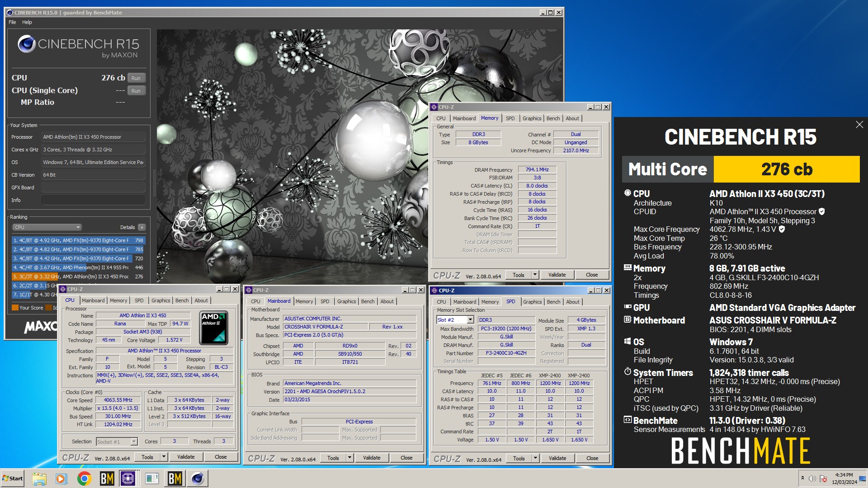Click the Info text field in Cinebench

click(93, 200)
